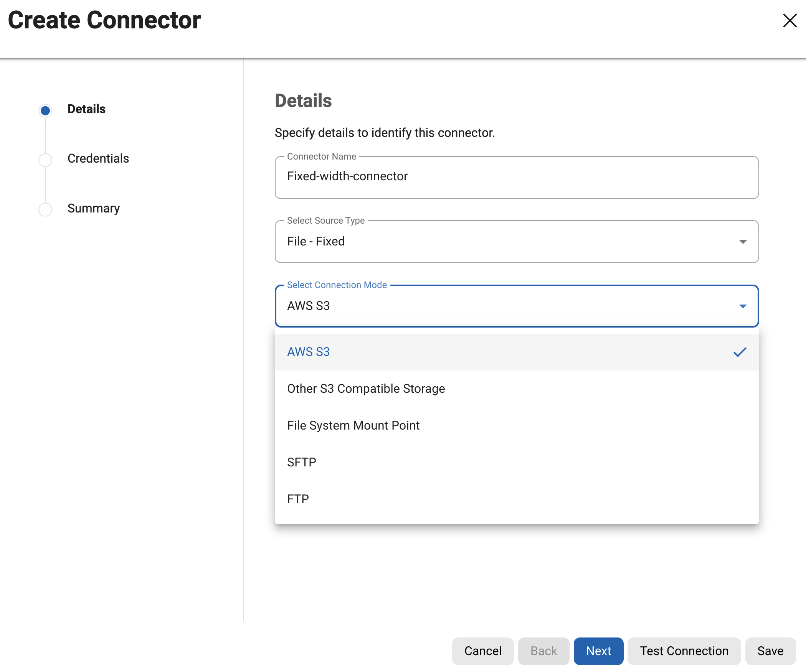The image size is (806, 672).
Task: Close the Create Connector dialog
Action: click(x=789, y=21)
